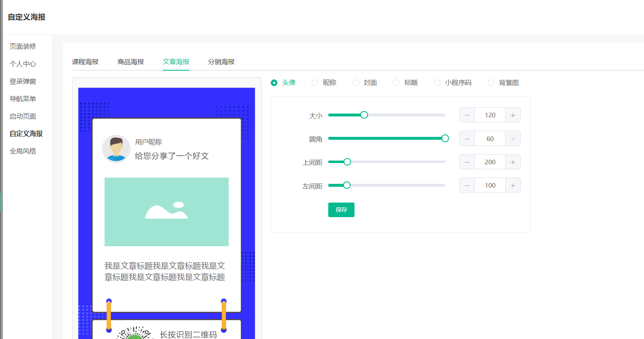Viewport: 644px width, 339px height.
Task: Decrease the 圆角 value with minus button
Action: click(467, 139)
